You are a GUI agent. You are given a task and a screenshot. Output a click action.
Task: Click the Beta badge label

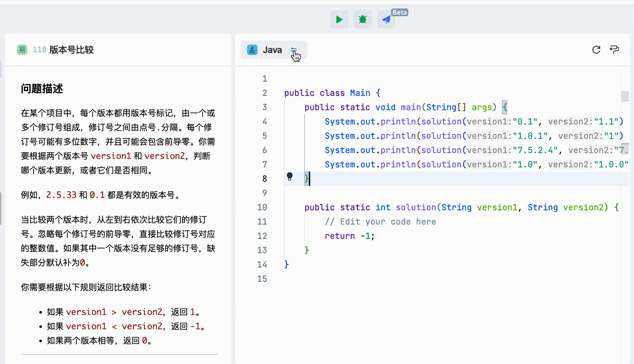(x=400, y=12)
